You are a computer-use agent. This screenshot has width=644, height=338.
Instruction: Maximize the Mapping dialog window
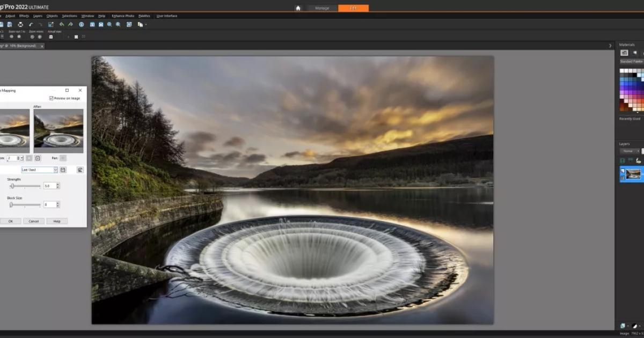67,90
